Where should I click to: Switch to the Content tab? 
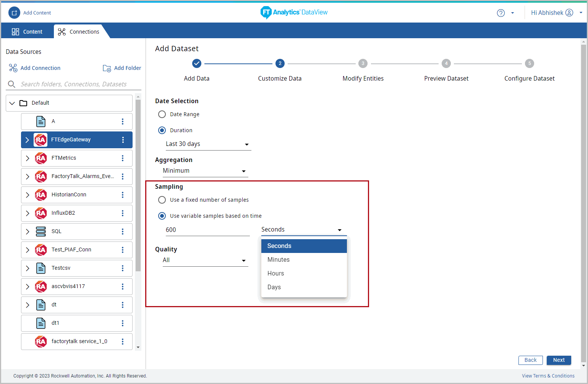click(28, 32)
